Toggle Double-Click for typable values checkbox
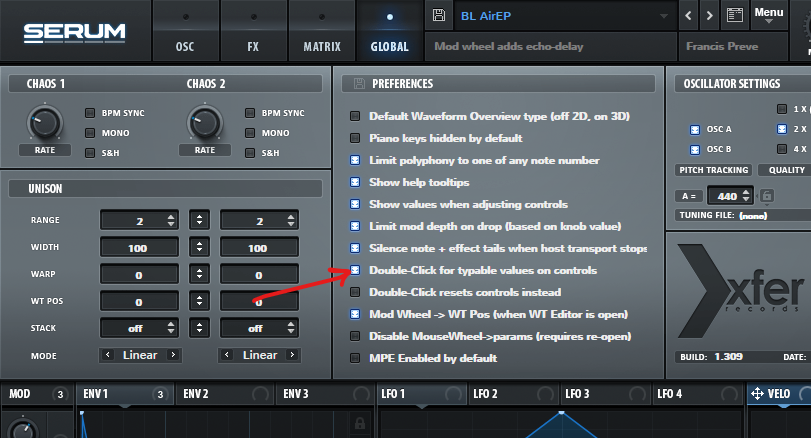 pos(355,270)
